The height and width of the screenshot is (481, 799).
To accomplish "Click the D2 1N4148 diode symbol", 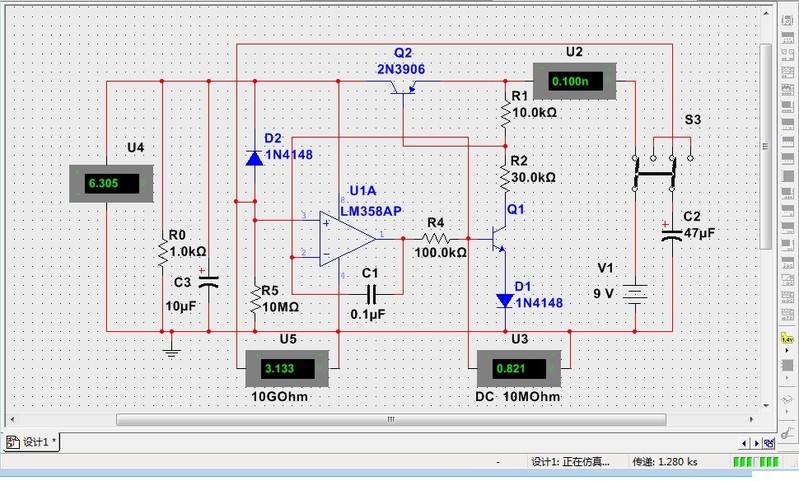I will click(253, 157).
